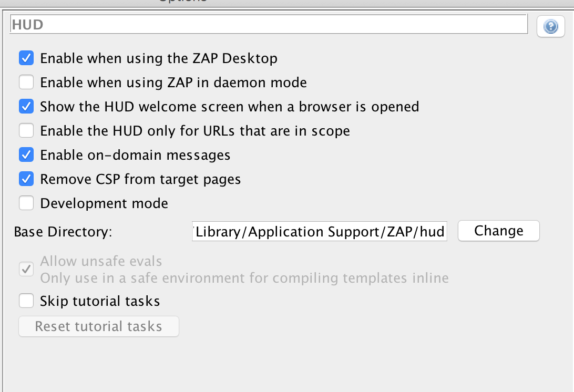The image size is (574, 392).
Task: Disable on-domain messages
Action: 26,154
